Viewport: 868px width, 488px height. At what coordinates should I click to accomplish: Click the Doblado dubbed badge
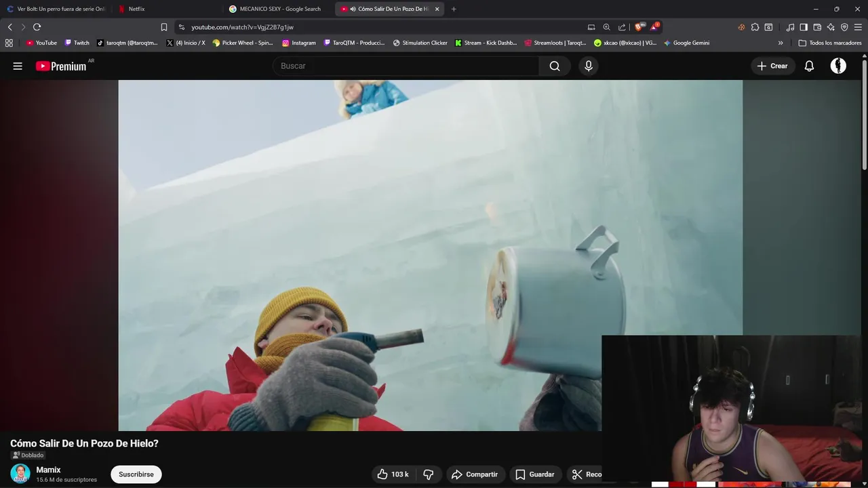click(28, 455)
